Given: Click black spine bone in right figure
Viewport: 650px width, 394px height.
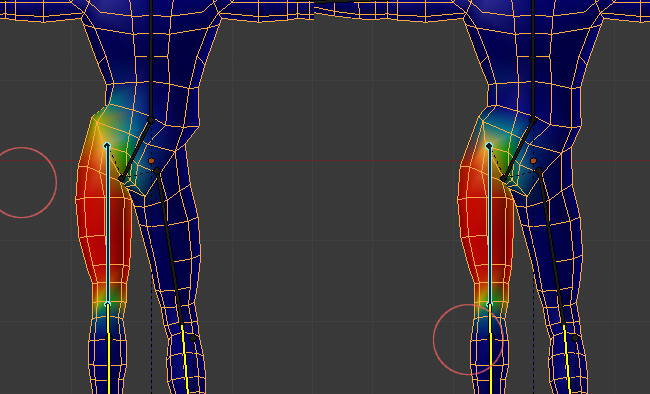Looking at the screenshot, I should pyautogui.click(x=533, y=60).
